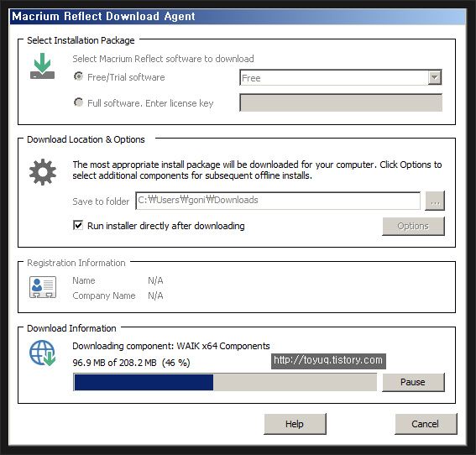Select the Free/Trial software radio button
Screen dimensions: 476x455
coord(79,76)
